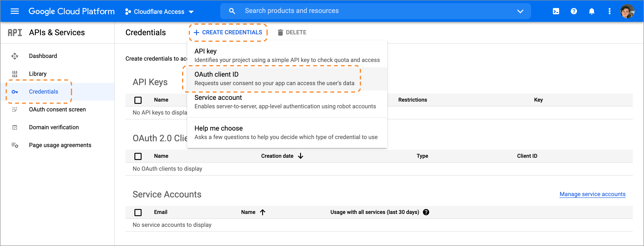Select the Credentials key icon
644x246 pixels.
coord(15,92)
